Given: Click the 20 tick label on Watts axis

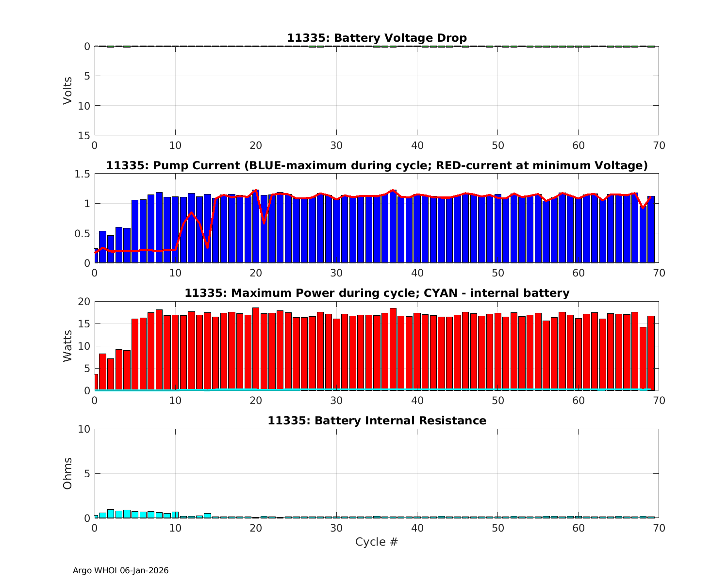Looking at the screenshot, I should (x=84, y=302).
